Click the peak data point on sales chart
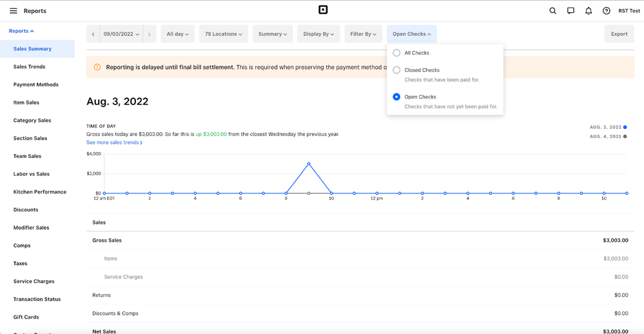This screenshot has width=644, height=334. 309,164
